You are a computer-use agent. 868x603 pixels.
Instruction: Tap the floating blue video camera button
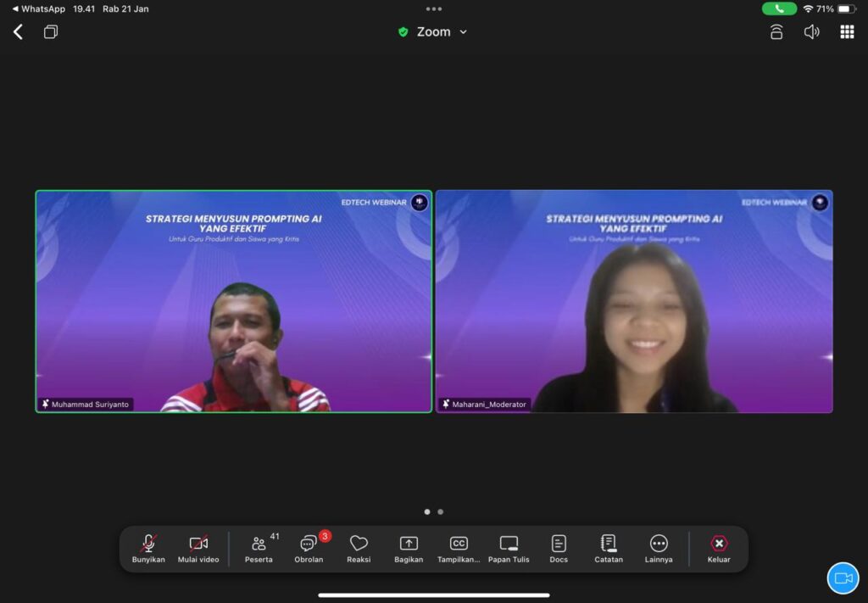843,578
